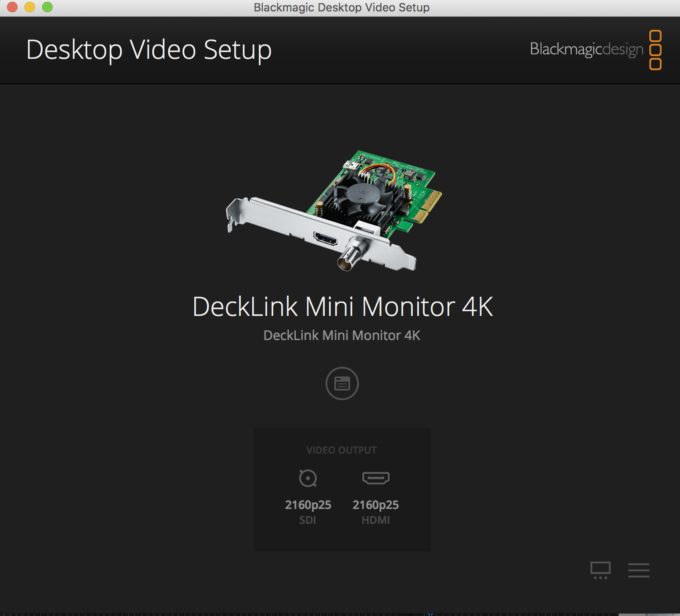Minimize the window with the yellow button
680x616 pixels.
point(30,7)
